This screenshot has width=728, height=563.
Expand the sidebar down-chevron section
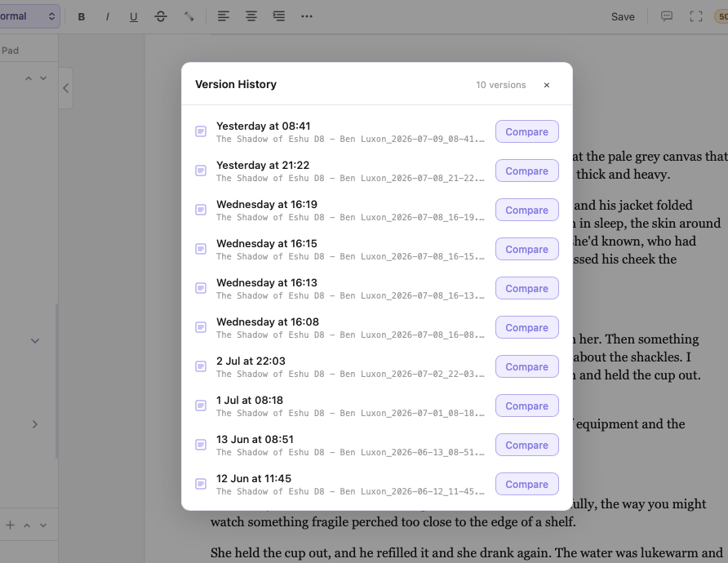(x=35, y=341)
